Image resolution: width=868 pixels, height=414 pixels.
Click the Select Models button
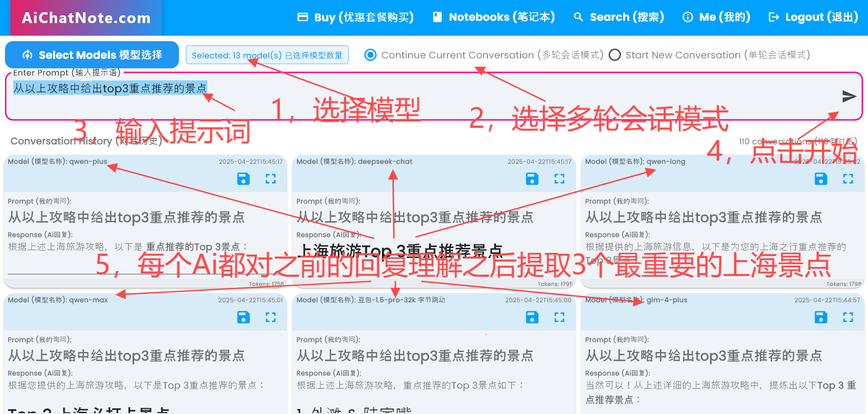coord(91,55)
